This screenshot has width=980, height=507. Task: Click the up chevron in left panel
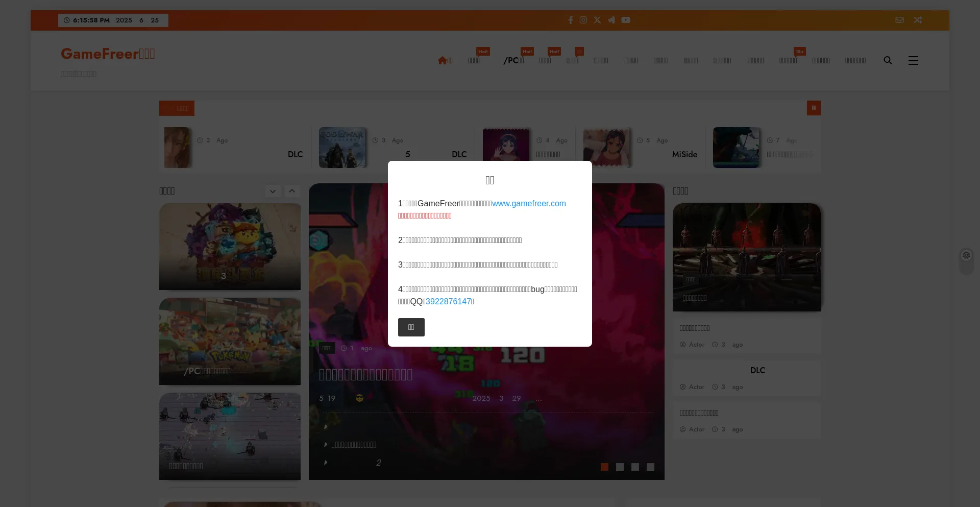pyautogui.click(x=292, y=191)
